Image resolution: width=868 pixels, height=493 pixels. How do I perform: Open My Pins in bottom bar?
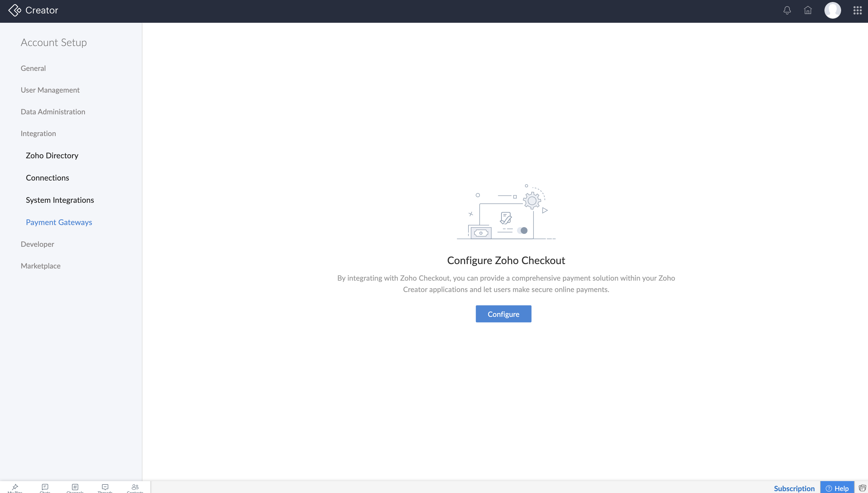click(x=15, y=488)
